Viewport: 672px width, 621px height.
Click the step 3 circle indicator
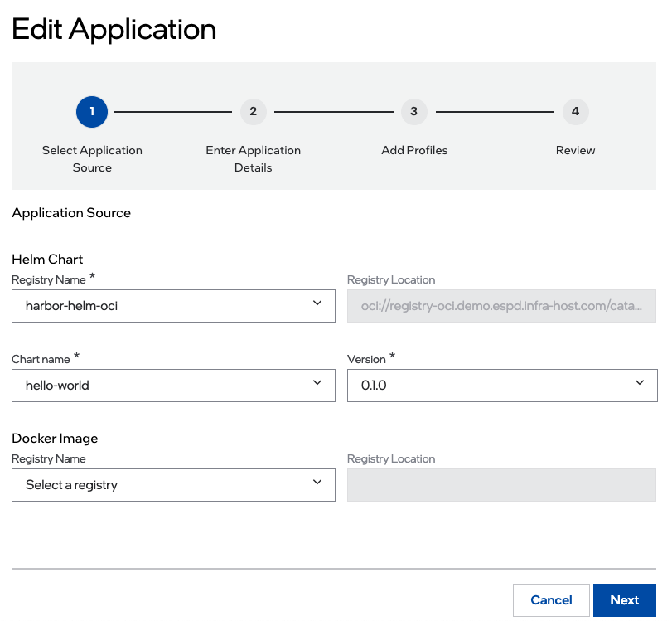coord(413,111)
